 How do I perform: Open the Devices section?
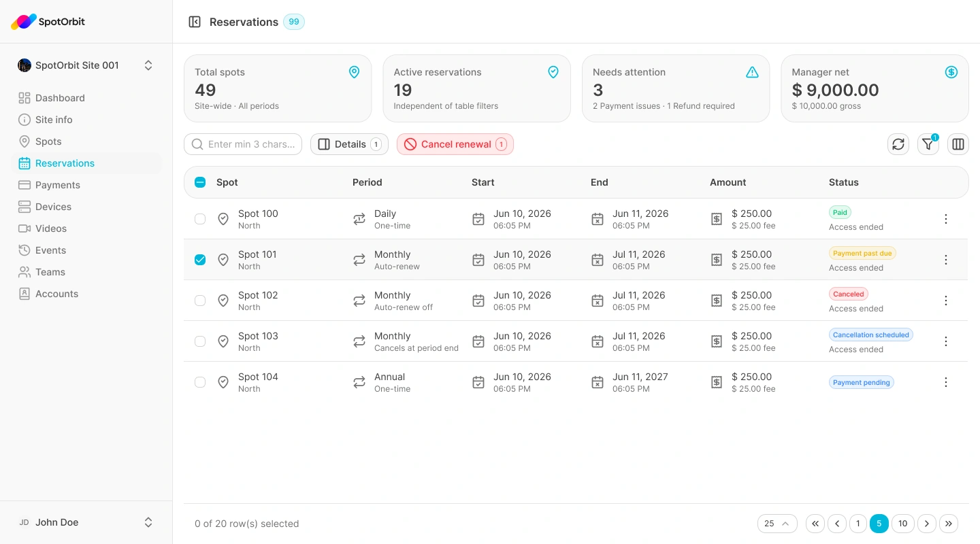pos(86,207)
